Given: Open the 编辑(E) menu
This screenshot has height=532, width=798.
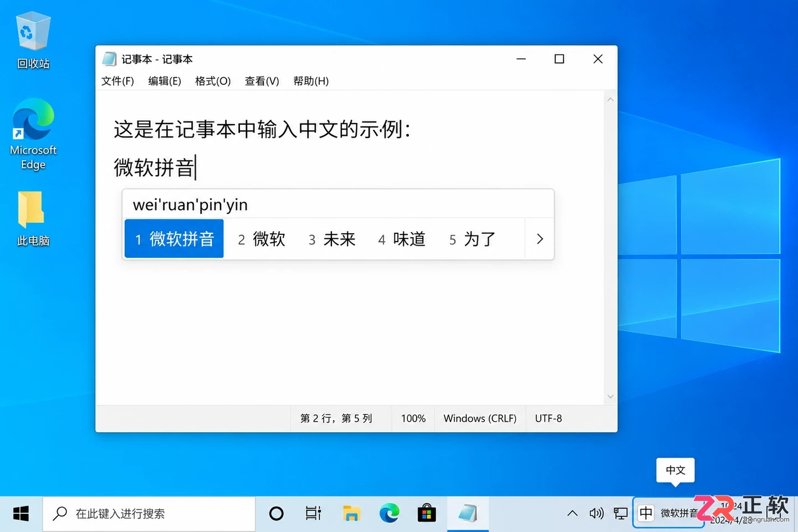Looking at the screenshot, I should [x=165, y=81].
